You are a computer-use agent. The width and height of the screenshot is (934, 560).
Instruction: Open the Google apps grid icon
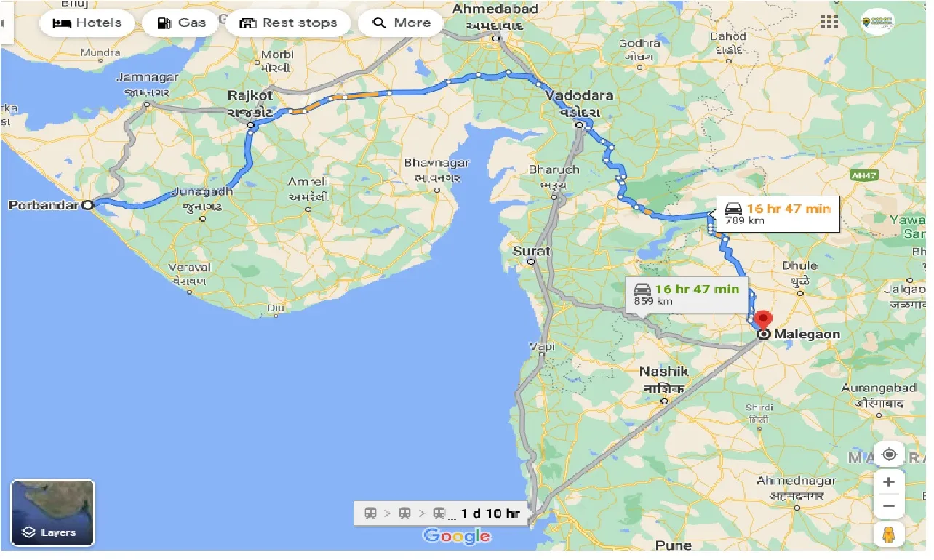(x=829, y=22)
